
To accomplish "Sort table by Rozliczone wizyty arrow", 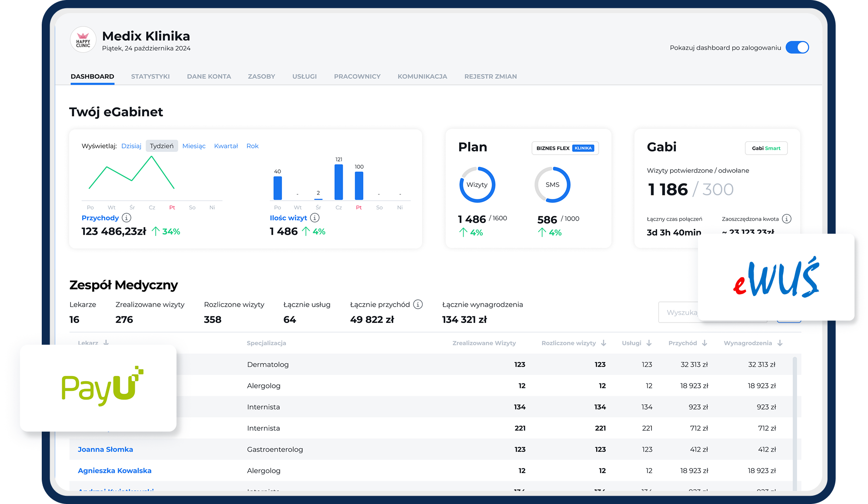I will 604,343.
